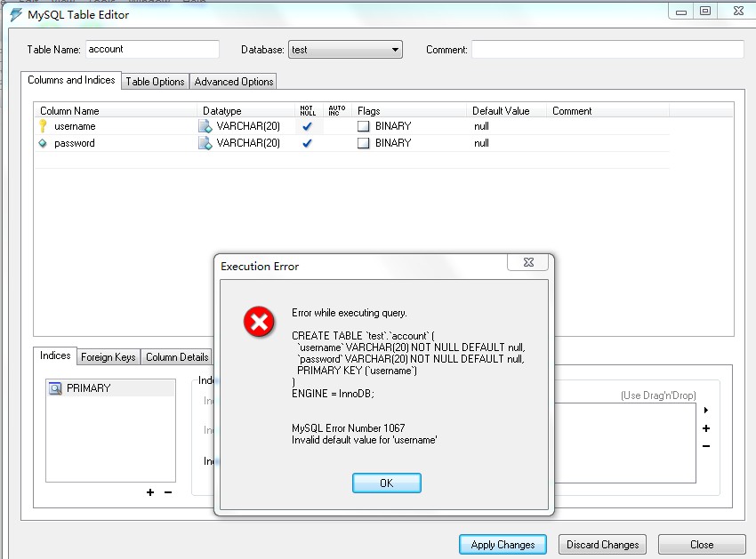Click the NOT NULL column header

point(308,111)
